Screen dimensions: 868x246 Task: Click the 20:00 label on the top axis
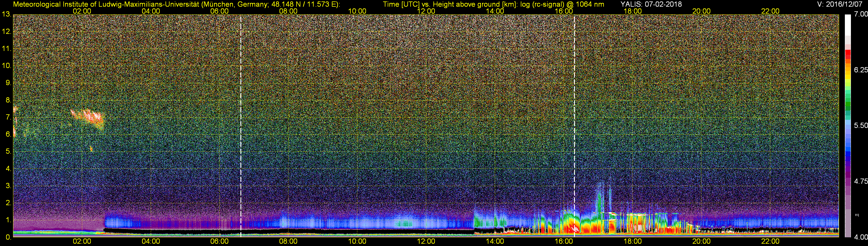(702, 11)
